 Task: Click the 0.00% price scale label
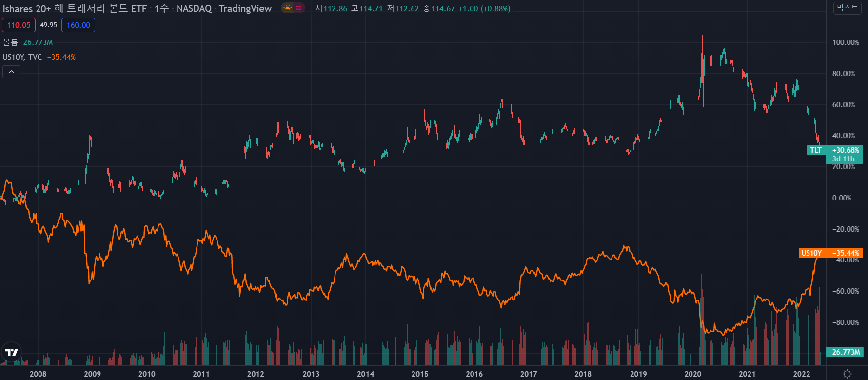pyautogui.click(x=842, y=198)
